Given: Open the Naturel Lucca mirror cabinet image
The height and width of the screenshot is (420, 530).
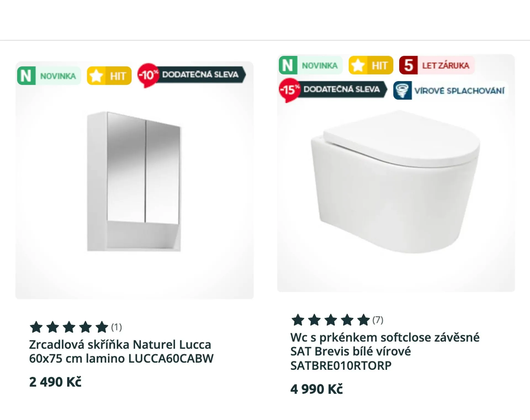Looking at the screenshot, I should click(134, 181).
